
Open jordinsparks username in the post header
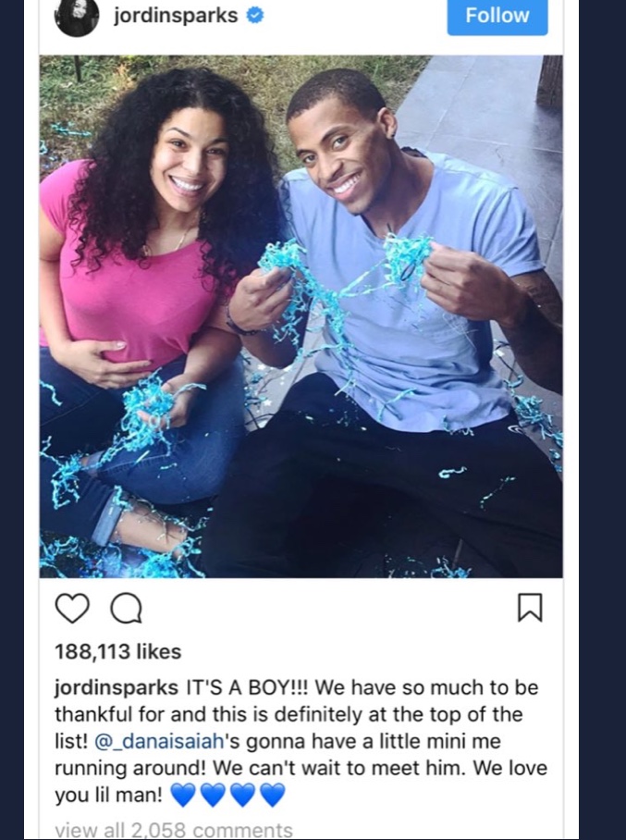click(x=176, y=15)
